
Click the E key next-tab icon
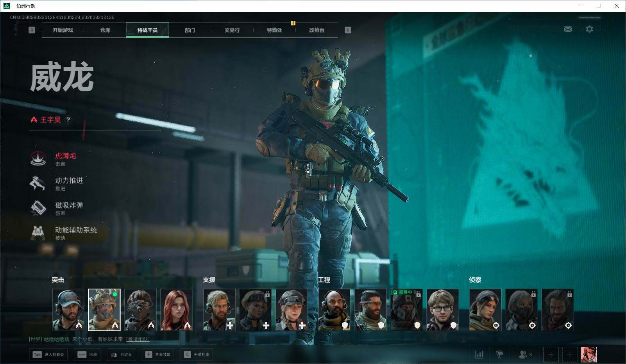[x=348, y=30]
